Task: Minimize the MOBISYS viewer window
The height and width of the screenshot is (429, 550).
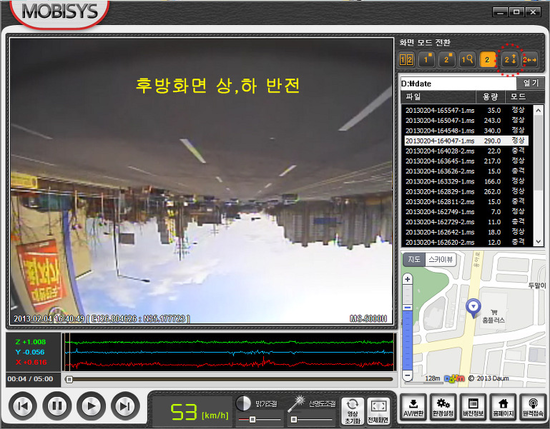Action: point(501,12)
